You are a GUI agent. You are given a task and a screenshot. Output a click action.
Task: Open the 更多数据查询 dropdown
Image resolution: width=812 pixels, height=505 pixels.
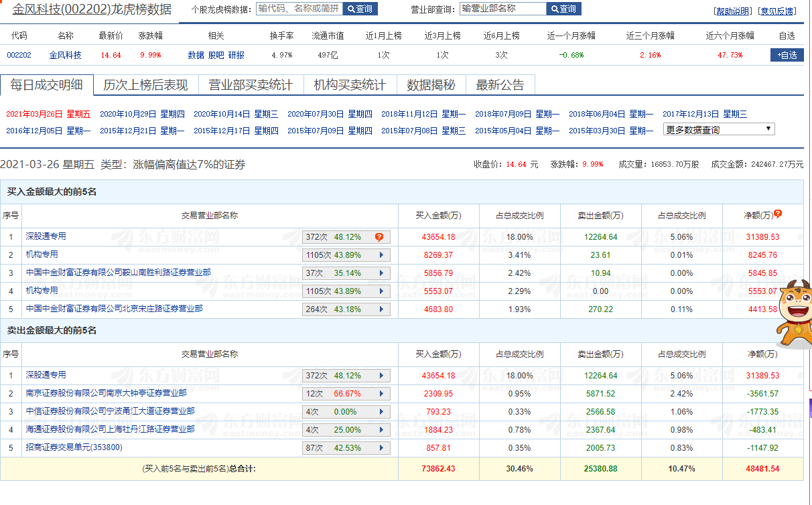click(719, 129)
